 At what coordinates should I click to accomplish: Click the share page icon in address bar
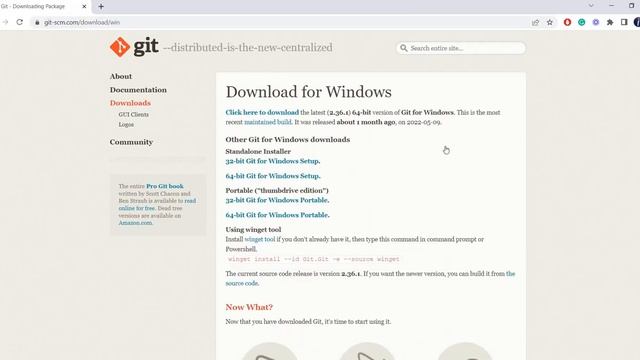pos(535,22)
